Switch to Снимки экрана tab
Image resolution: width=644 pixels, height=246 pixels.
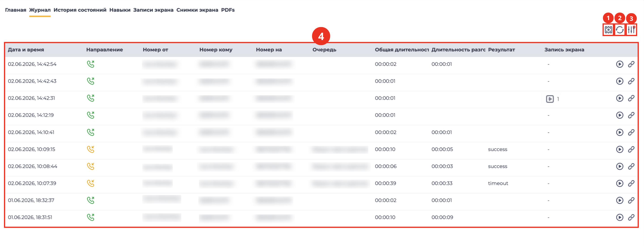pos(197,10)
